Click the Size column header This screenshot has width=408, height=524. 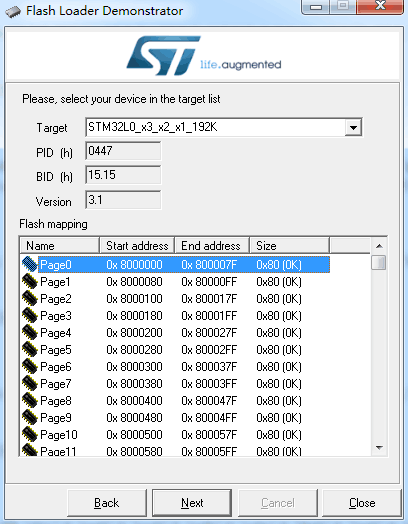point(289,246)
